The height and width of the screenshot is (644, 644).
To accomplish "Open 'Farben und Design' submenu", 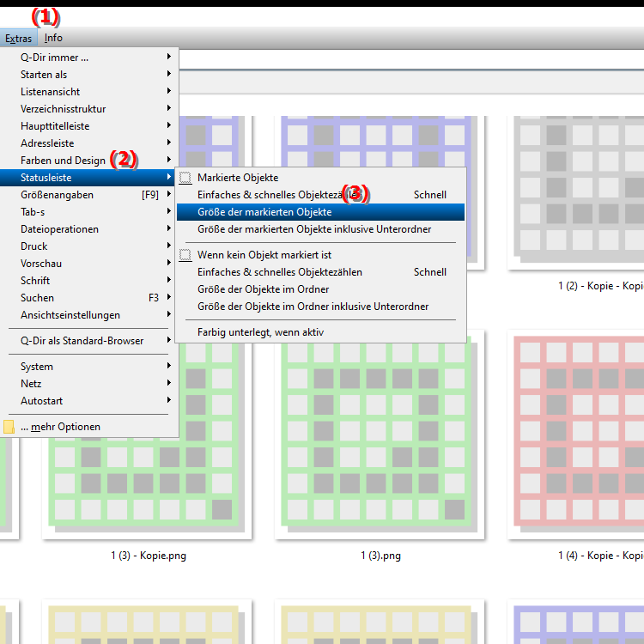I will click(x=89, y=161).
